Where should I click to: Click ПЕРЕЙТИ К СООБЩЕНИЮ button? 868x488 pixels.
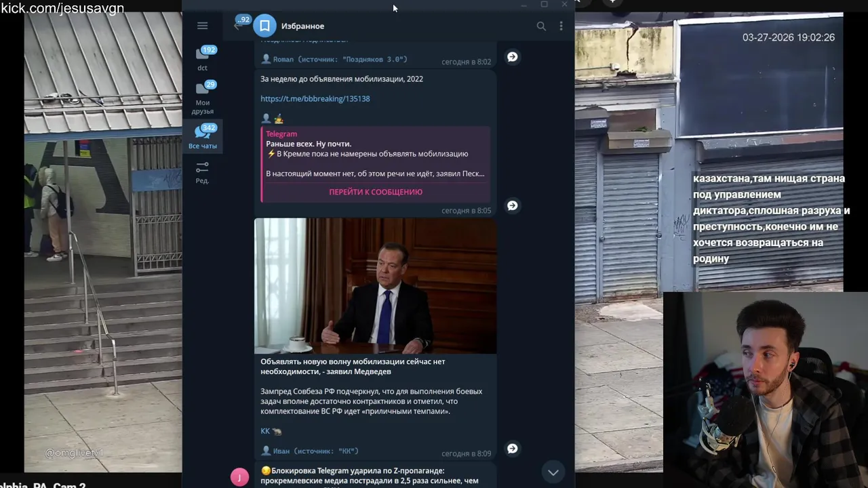(x=376, y=192)
